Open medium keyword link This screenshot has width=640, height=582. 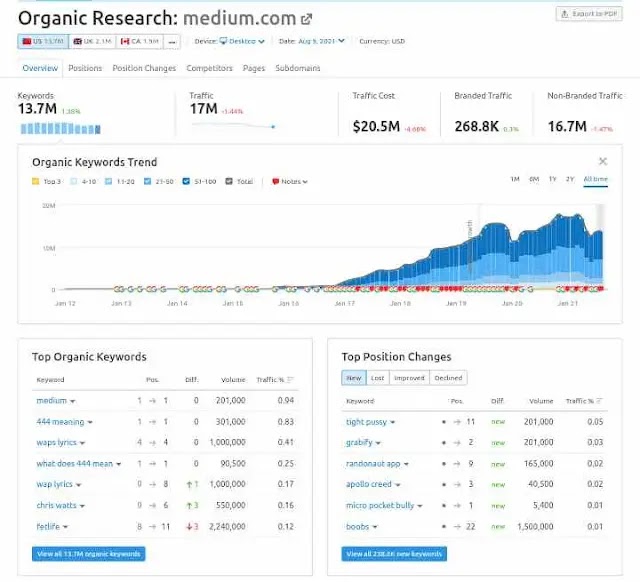[x=51, y=400]
